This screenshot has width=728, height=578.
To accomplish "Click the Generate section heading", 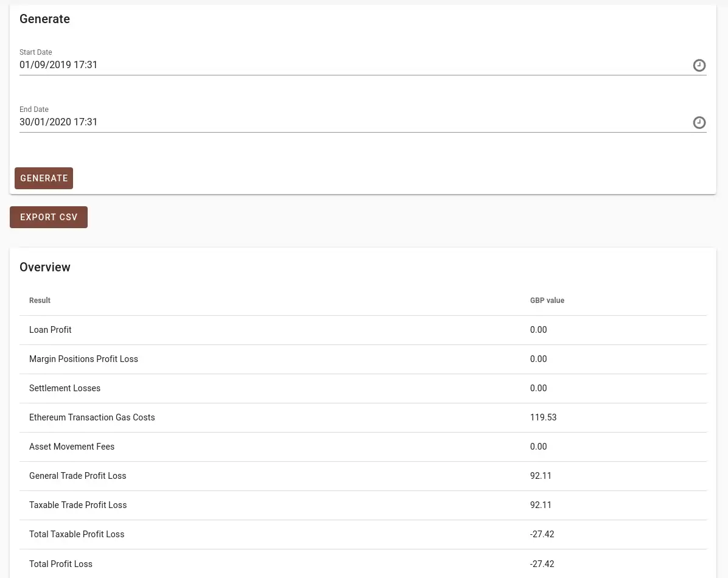I will (44, 19).
